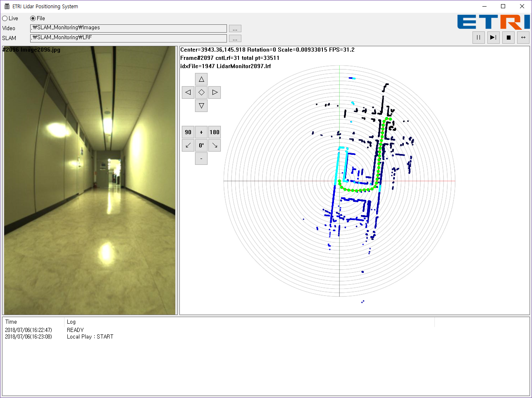
Task: Rotate the view down-left with the arrow
Action: click(x=188, y=145)
